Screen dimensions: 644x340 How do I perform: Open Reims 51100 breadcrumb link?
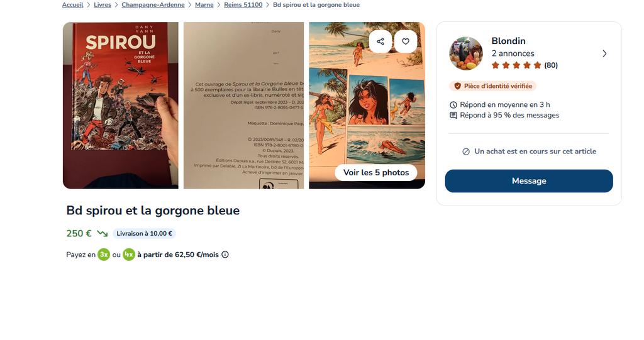point(243,5)
